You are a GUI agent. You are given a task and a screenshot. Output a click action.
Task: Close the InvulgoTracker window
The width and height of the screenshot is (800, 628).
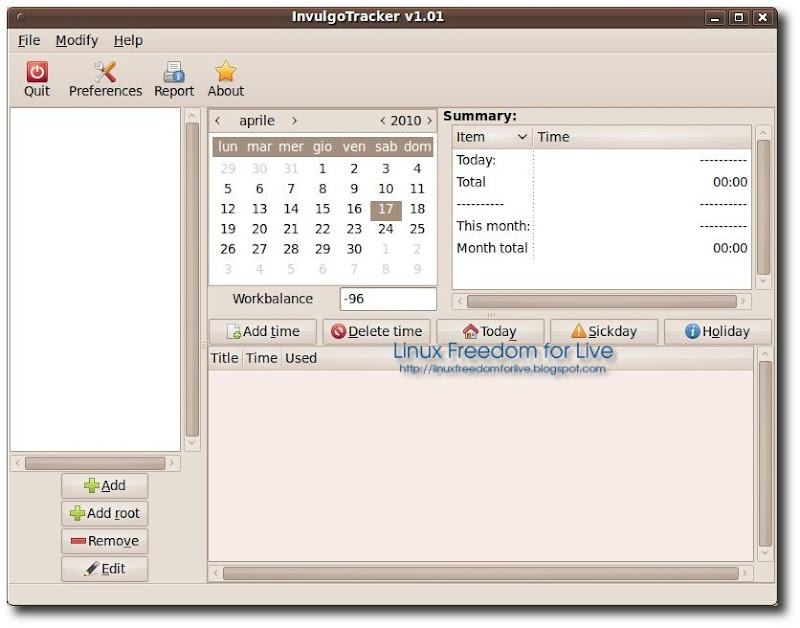[x=762, y=18]
